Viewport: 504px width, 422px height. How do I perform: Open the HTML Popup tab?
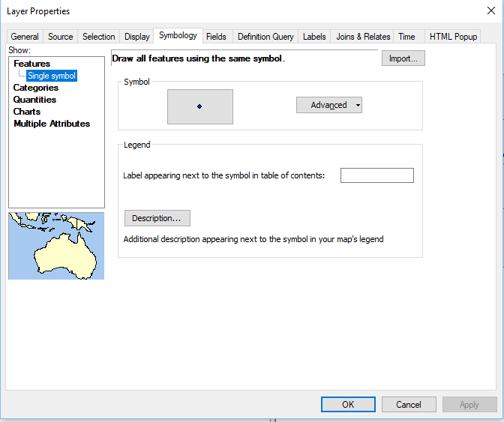(x=453, y=37)
